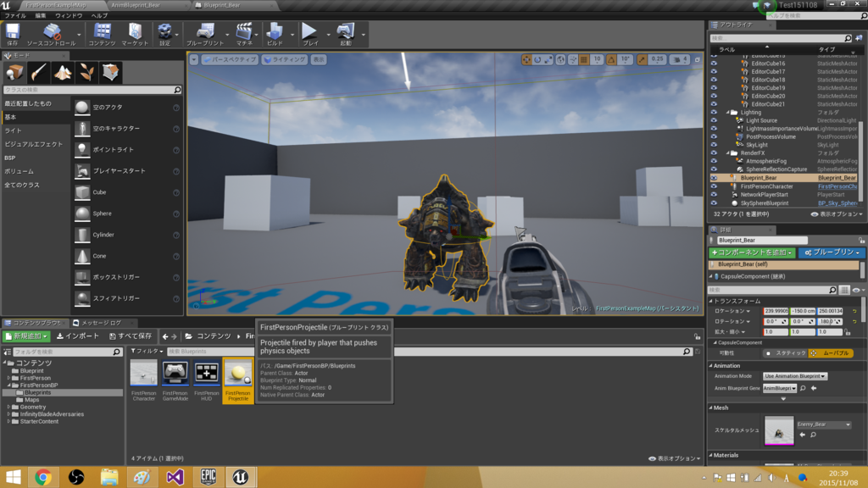Select the scale gizmo tool in viewport
This screenshot has height=488, width=868.
pos(548,60)
